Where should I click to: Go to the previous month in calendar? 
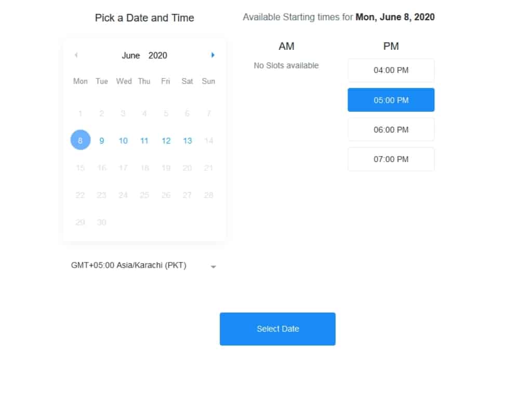(76, 55)
